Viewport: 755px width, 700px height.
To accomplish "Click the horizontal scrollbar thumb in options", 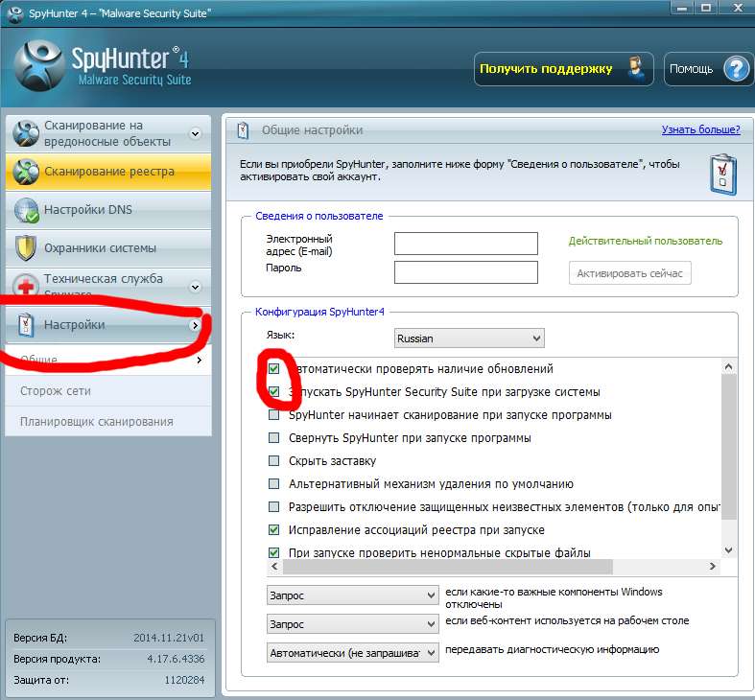I will 448,566.
